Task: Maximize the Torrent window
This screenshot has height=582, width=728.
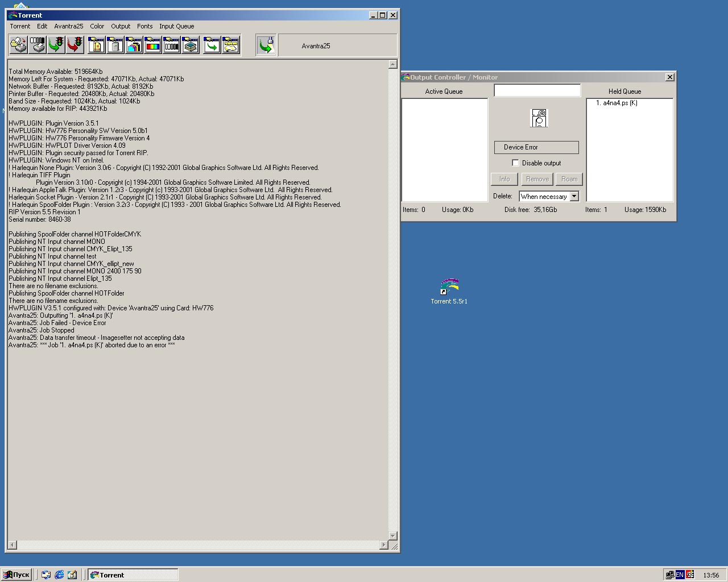Action: (x=382, y=15)
